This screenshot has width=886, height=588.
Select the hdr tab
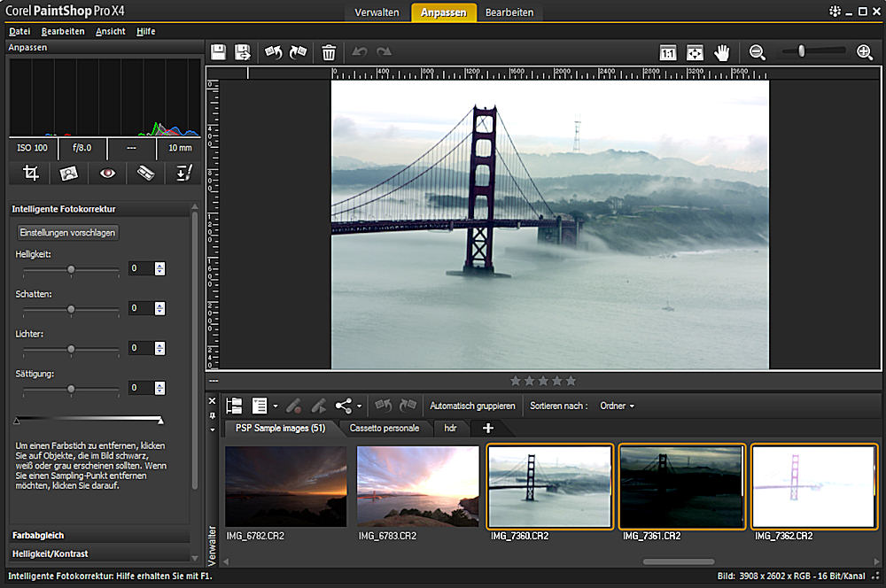pos(450,428)
